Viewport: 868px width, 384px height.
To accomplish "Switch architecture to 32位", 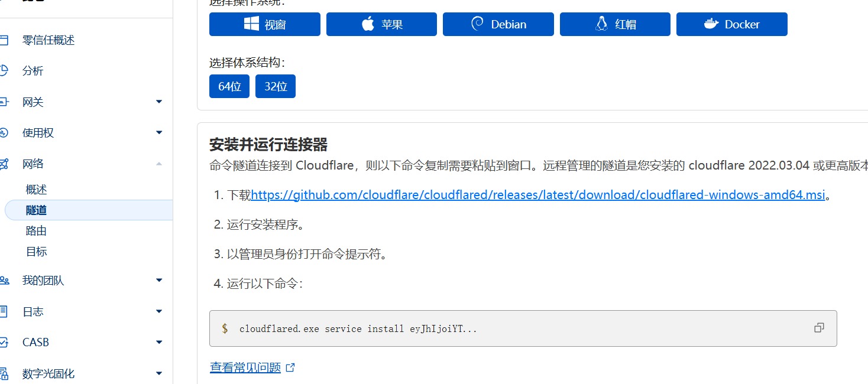I will pyautogui.click(x=275, y=86).
